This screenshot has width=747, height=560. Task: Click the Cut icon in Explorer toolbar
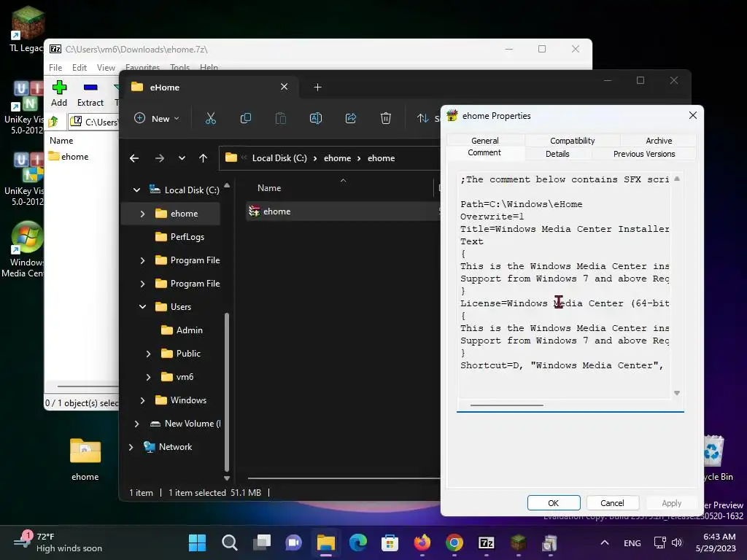(x=211, y=118)
